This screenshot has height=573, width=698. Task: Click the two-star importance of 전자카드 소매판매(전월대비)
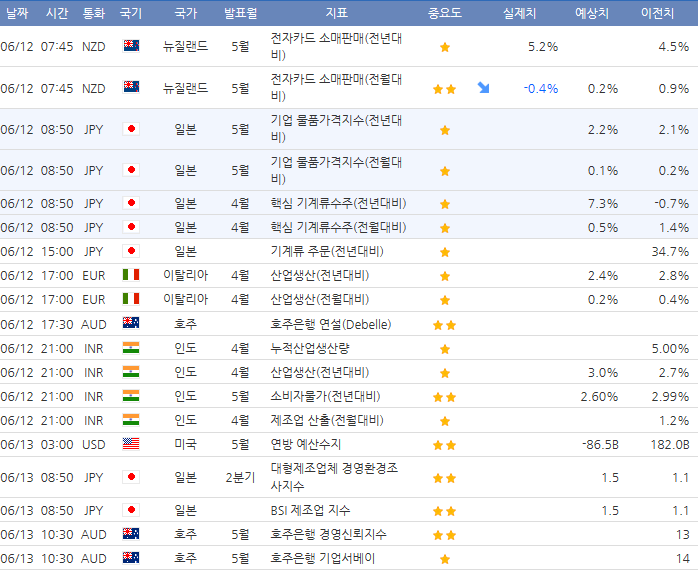tap(445, 89)
